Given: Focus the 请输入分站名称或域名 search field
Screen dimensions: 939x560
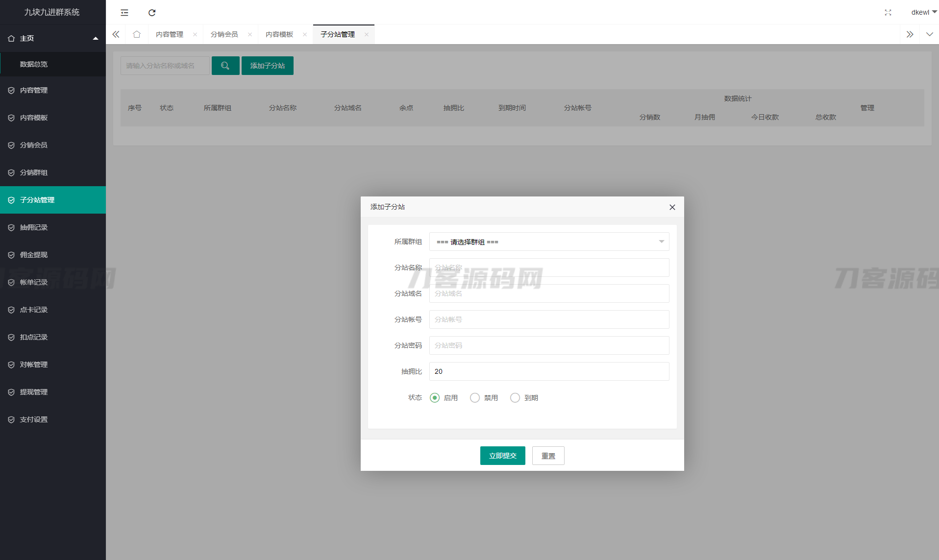Looking at the screenshot, I should tap(165, 66).
